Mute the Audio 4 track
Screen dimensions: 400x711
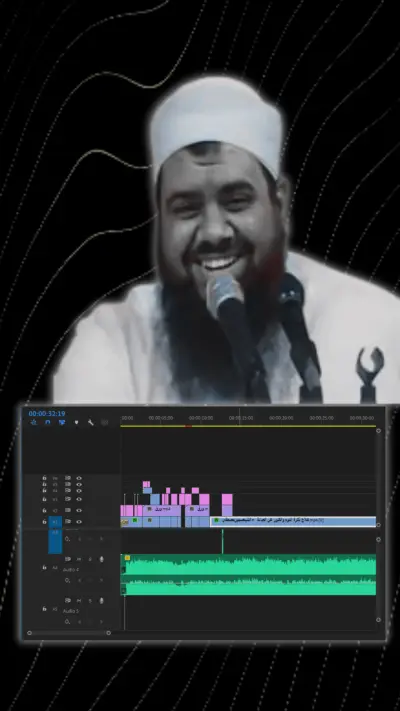click(x=78, y=559)
